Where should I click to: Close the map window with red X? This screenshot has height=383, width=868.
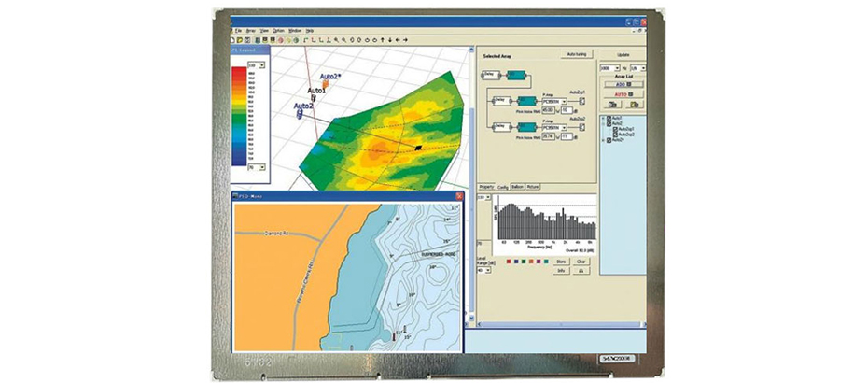click(459, 196)
